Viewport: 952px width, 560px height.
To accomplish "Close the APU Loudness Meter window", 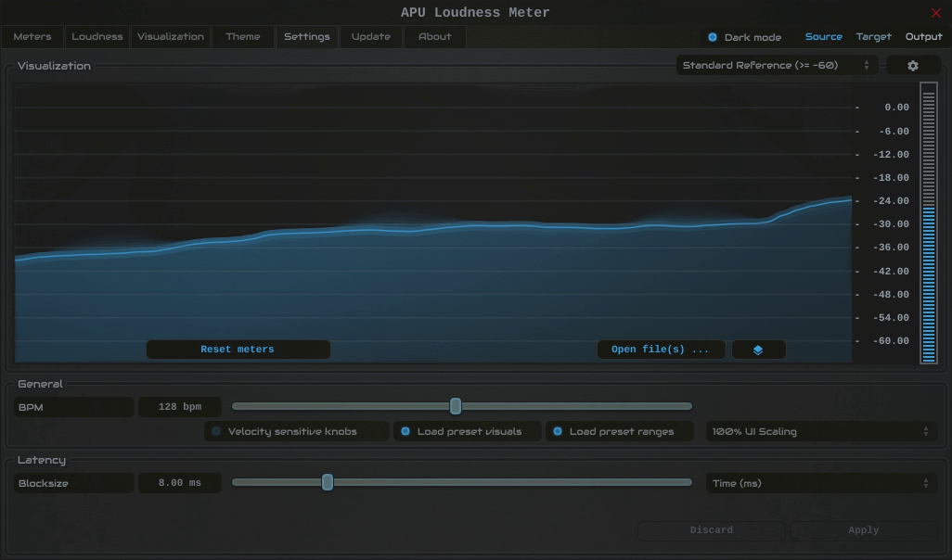I will coord(935,13).
